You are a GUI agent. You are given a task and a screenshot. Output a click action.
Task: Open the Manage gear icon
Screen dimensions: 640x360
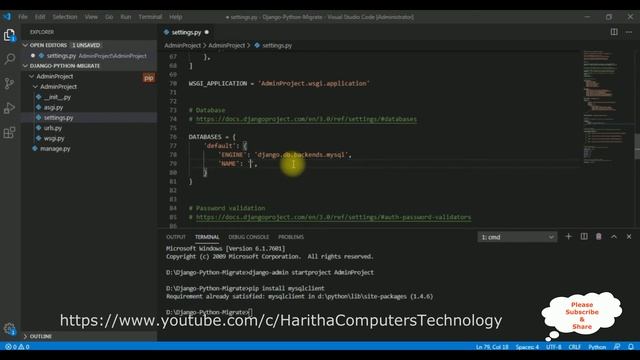click(9, 329)
